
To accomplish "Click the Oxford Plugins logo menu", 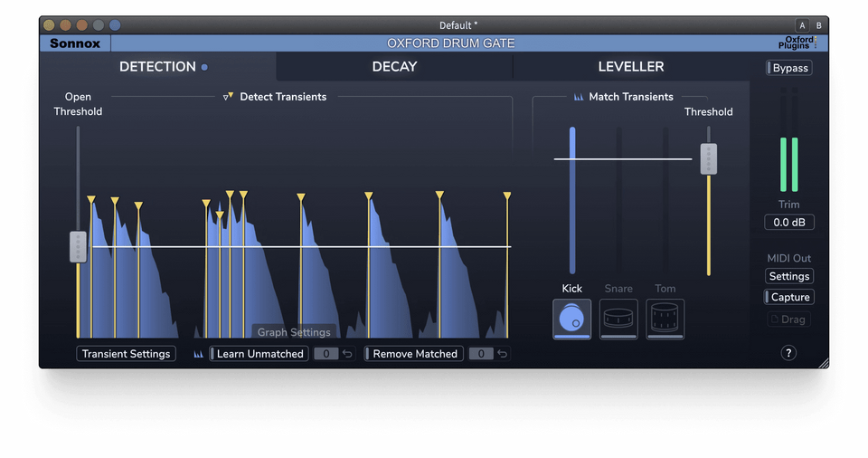I will pos(797,43).
